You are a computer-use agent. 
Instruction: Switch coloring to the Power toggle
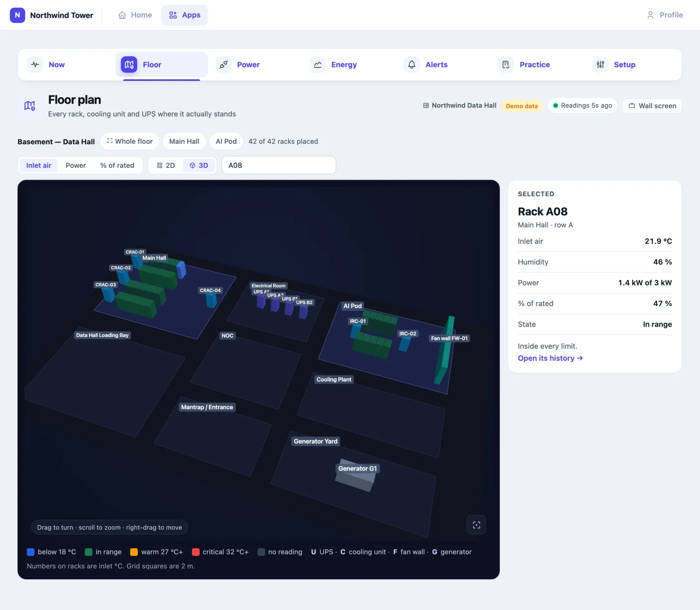point(76,165)
